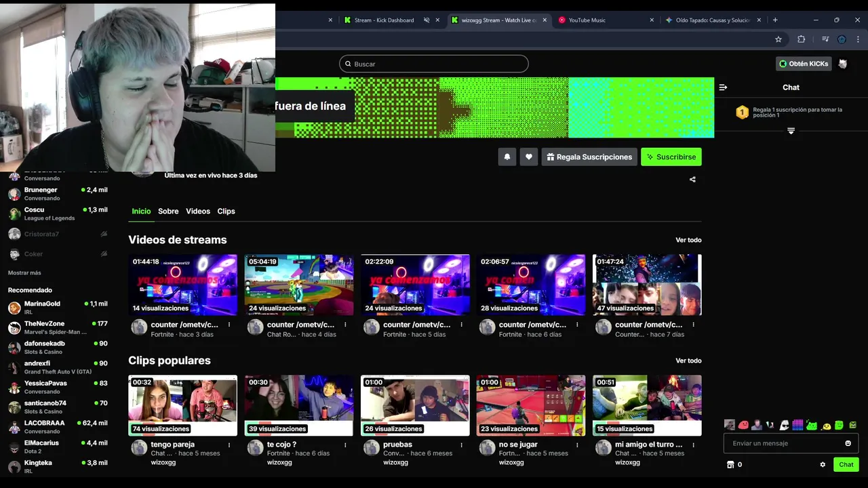This screenshot has width=868, height=488.
Task: Open Coscu channel avatar in sidebar
Action: 14,214
